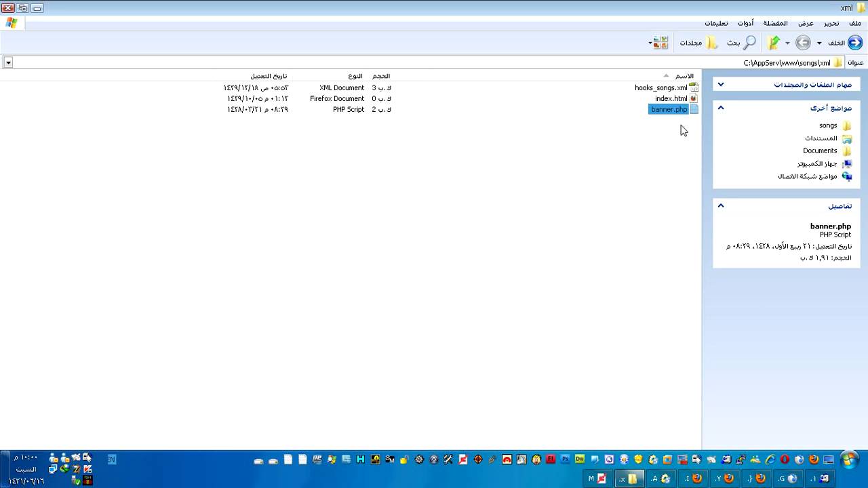The image size is (868, 488).
Task: Click the Windows Start orb
Action: coord(849,461)
